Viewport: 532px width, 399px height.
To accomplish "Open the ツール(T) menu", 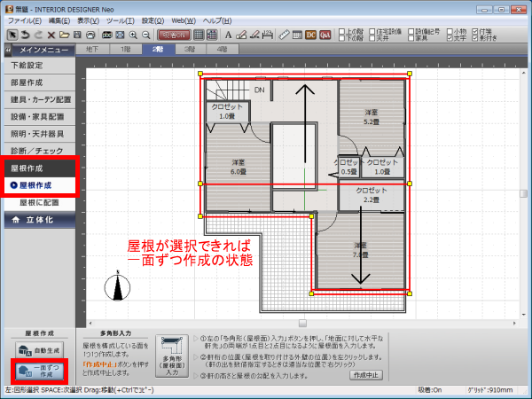I will coord(117,20).
